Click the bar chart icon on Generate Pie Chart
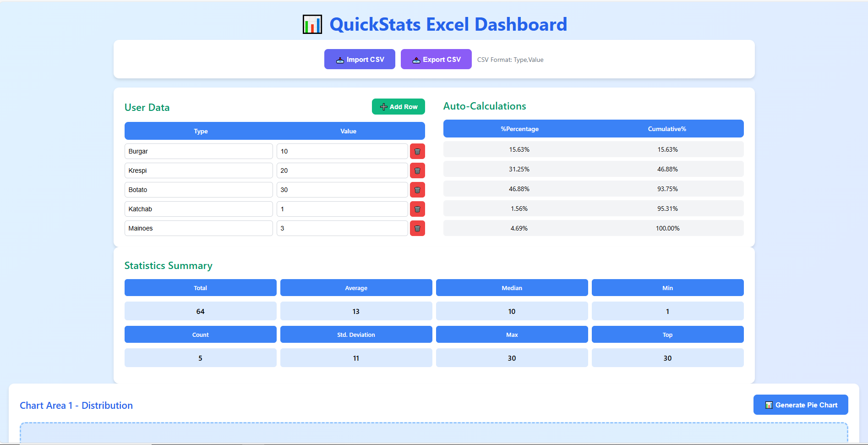868x445 pixels. 769,405
